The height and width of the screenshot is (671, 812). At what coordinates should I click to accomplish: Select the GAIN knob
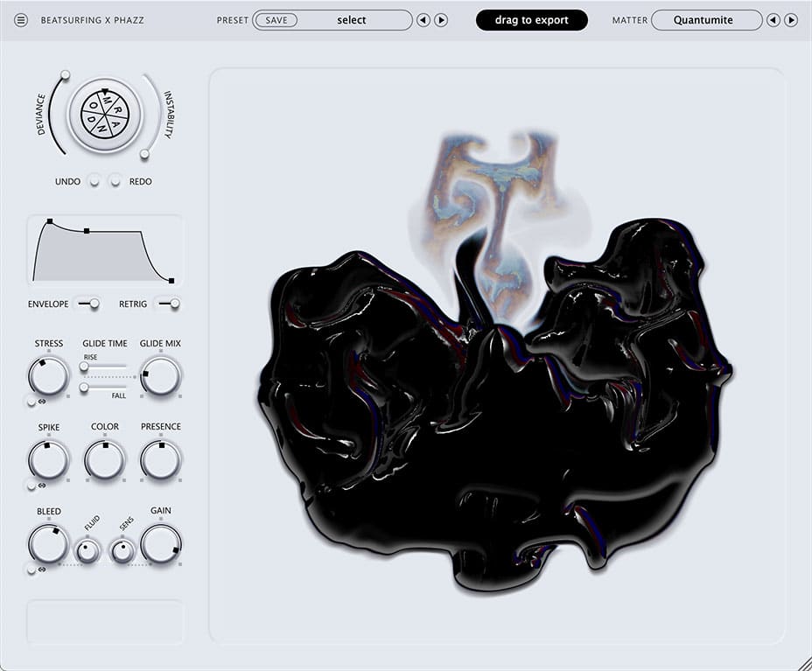tap(160, 543)
